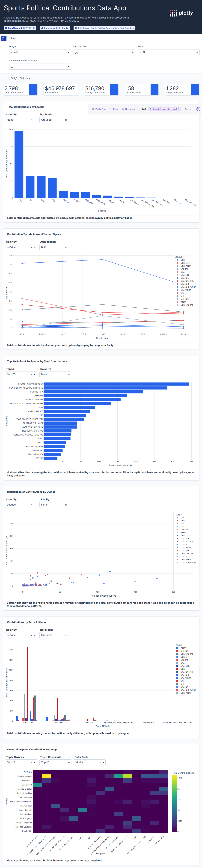202x868 pixels.
Task: Clear Color By in Party Affiliation chart
Action: click(x=32, y=635)
